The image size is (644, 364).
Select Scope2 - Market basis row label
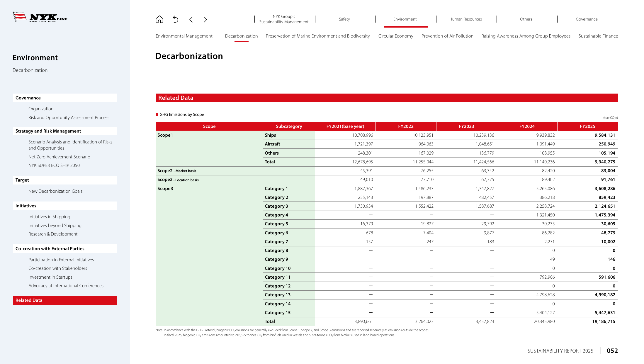[177, 171]
